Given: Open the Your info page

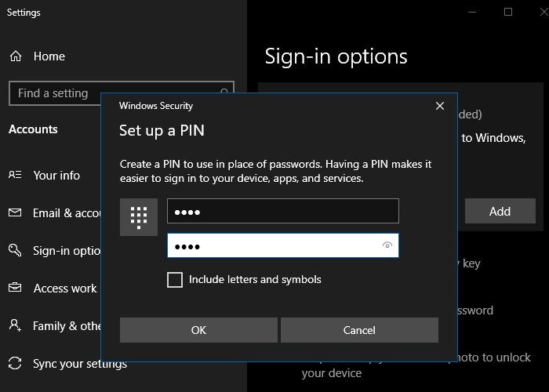Looking at the screenshot, I should (56, 176).
